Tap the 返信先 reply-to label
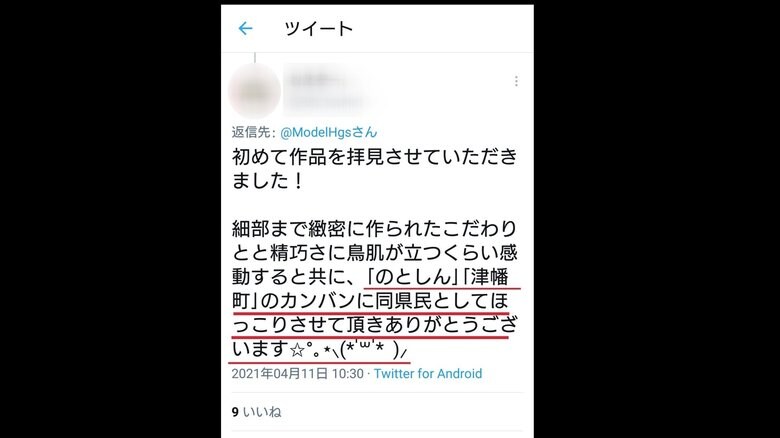This screenshot has width=780, height=438. tap(253, 132)
